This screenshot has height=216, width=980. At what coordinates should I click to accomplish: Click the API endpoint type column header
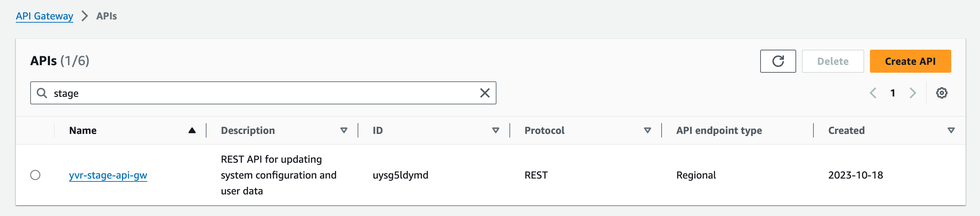pyautogui.click(x=719, y=130)
